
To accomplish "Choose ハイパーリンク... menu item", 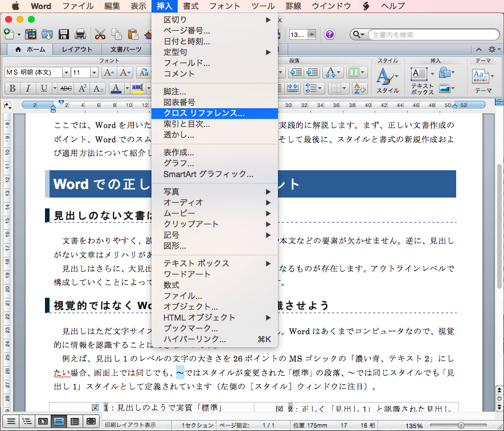I will 214,339.
